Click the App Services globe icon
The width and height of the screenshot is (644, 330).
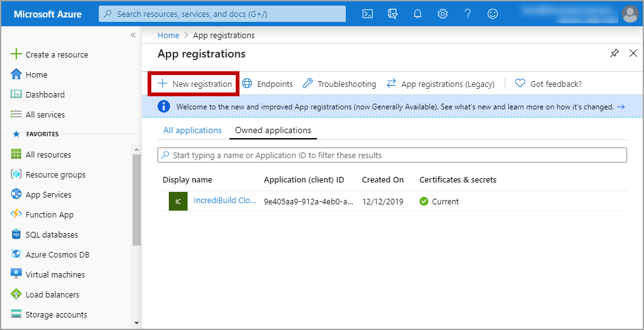click(16, 194)
